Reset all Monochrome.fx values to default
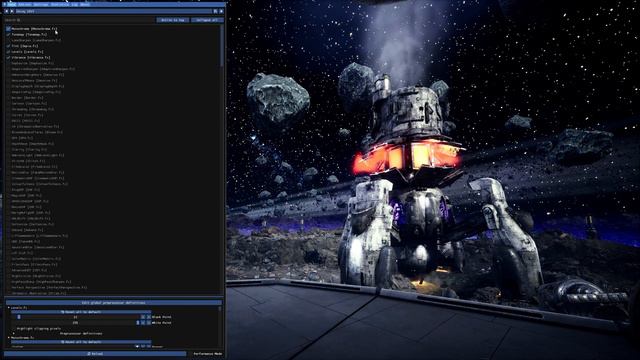 click(x=81, y=342)
